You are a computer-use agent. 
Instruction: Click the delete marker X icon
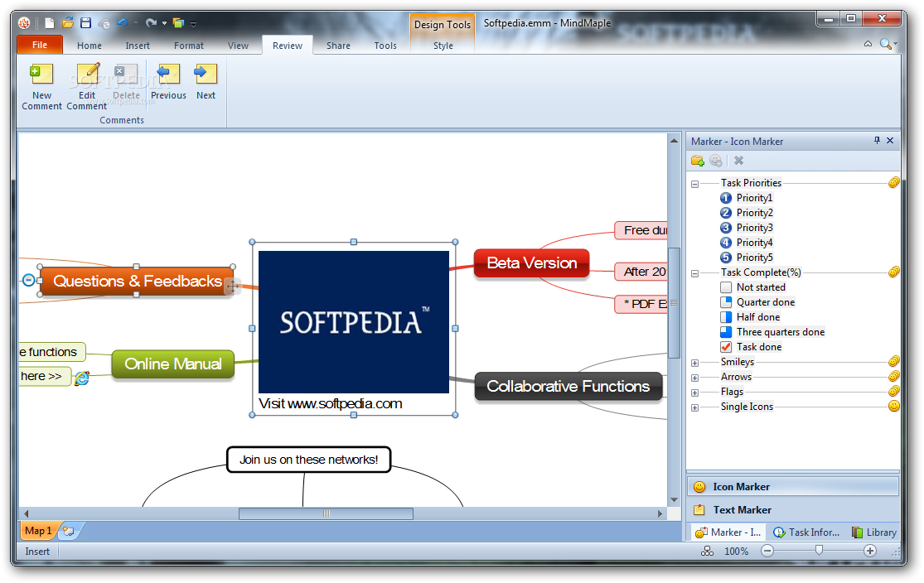(739, 160)
